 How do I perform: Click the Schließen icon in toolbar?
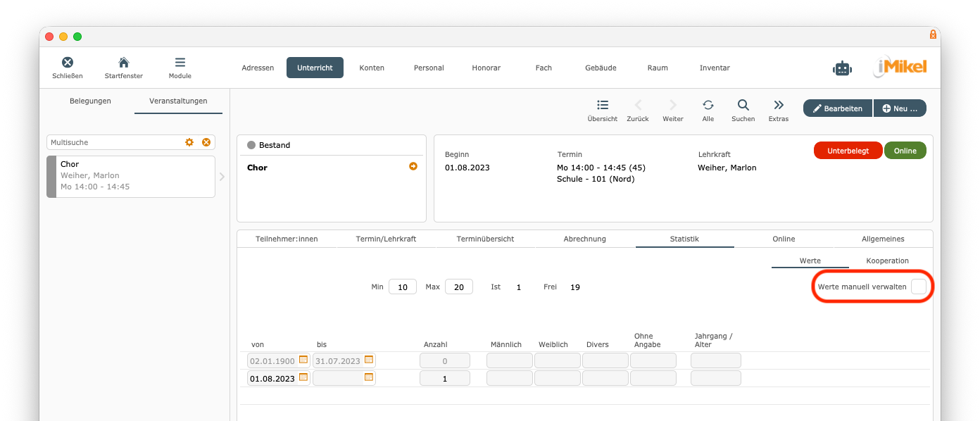(x=68, y=63)
